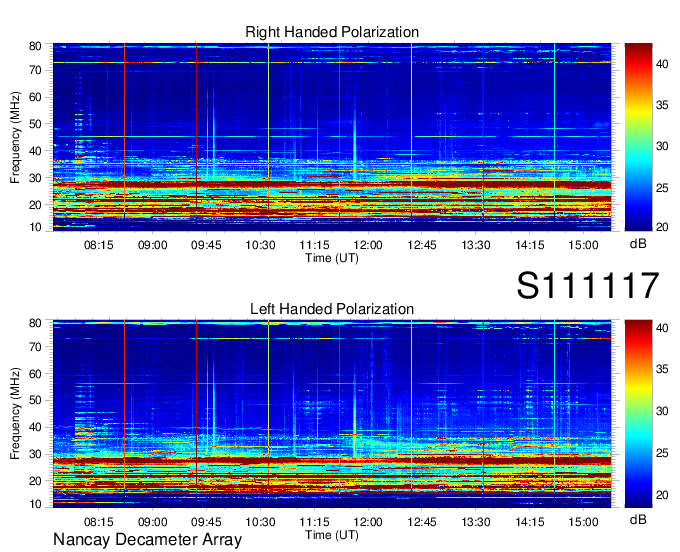The image size is (680, 552).
Task: Click the "70" frequency tick of the lower plot
Action: point(35,346)
